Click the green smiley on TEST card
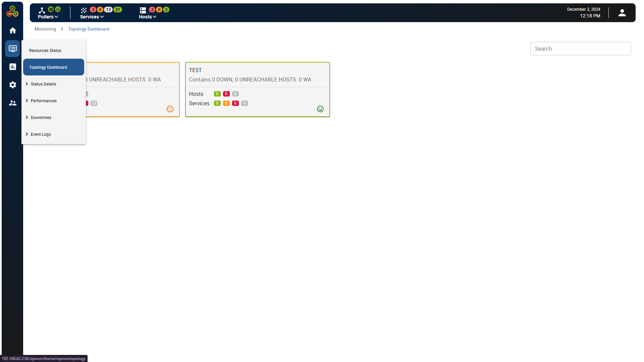Image resolution: width=644 pixels, height=362 pixels. 320,109
